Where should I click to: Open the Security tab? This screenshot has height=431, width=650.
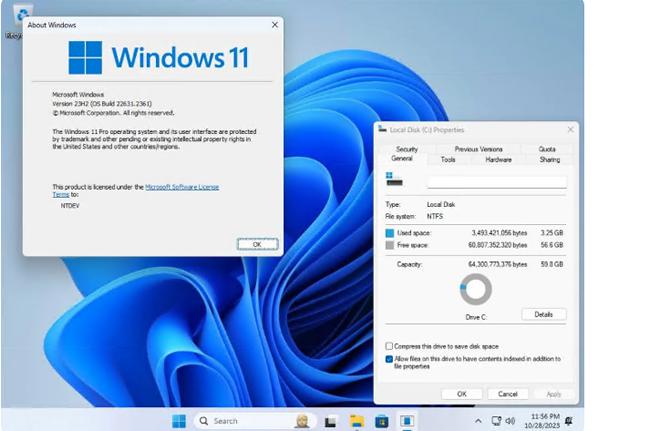[406, 149]
